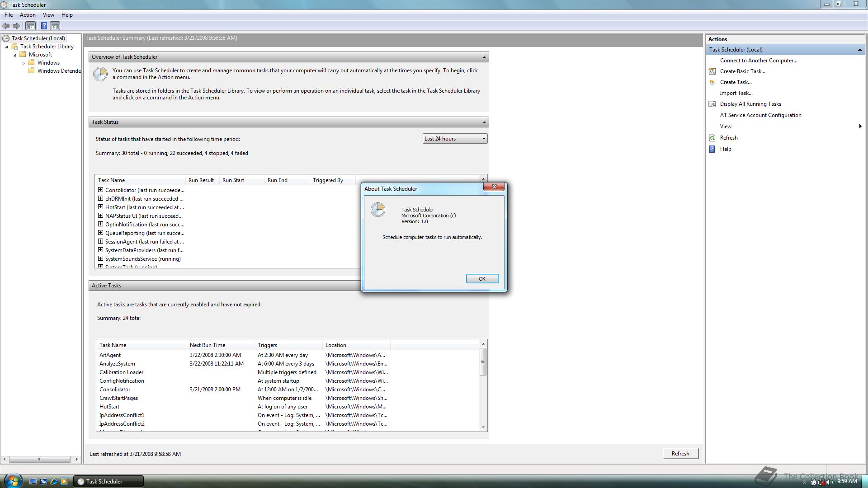Click the Windows Defender folder icon
Screen dimensions: 868x488
(x=31, y=71)
